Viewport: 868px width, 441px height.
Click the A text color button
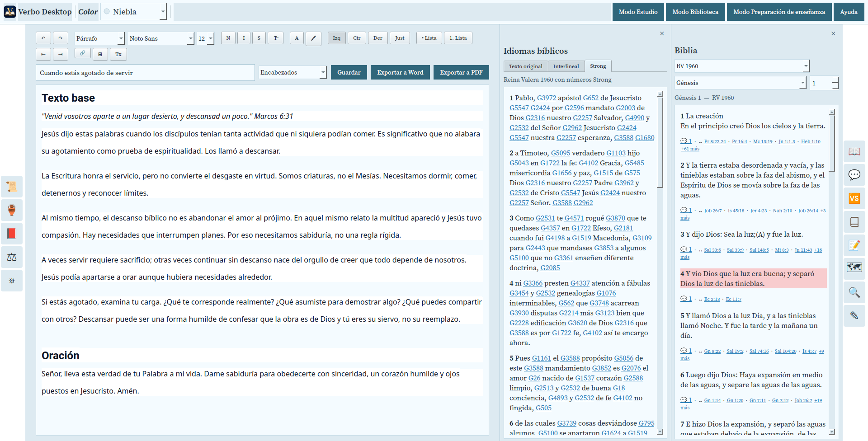point(297,38)
